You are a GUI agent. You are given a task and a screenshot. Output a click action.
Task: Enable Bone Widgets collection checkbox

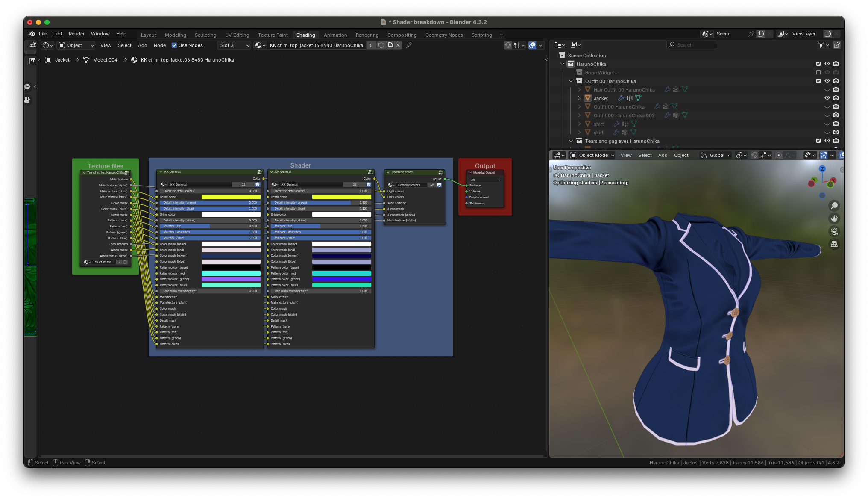[818, 72]
